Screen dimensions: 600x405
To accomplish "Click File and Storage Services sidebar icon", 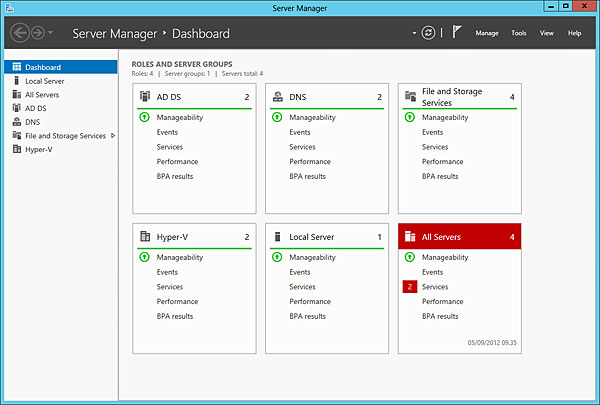I will pos(16,135).
